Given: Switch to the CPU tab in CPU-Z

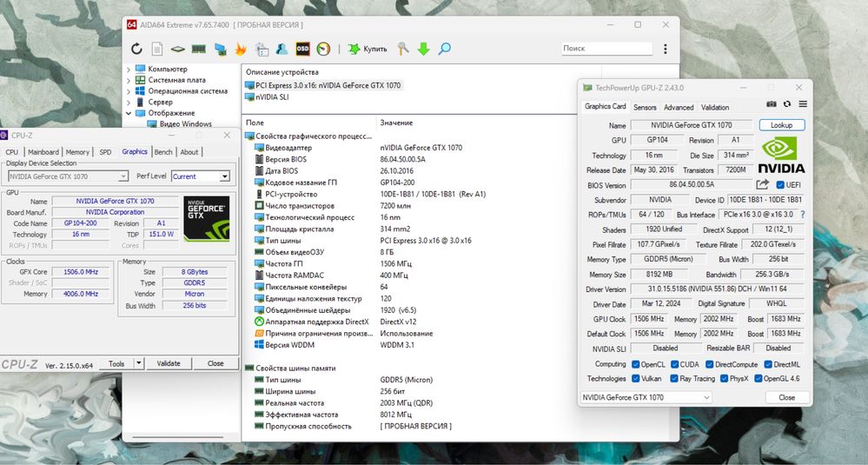Looking at the screenshot, I should [x=11, y=152].
